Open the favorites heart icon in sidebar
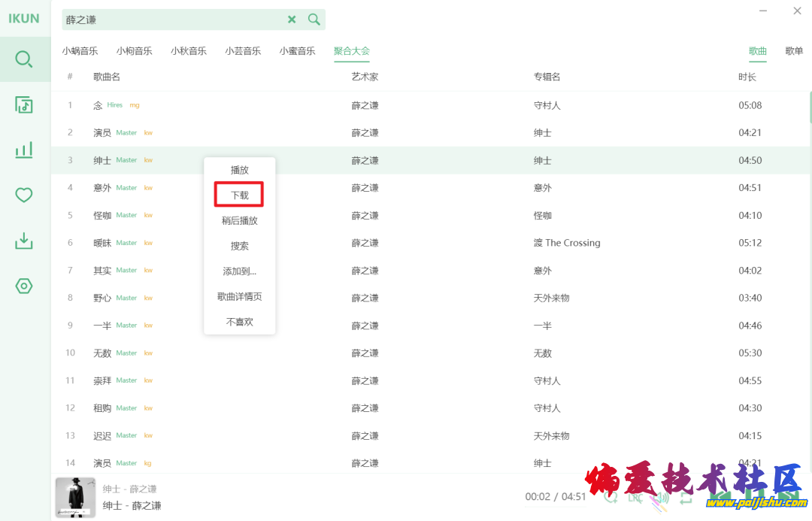812x521 pixels. [x=24, y=195]
